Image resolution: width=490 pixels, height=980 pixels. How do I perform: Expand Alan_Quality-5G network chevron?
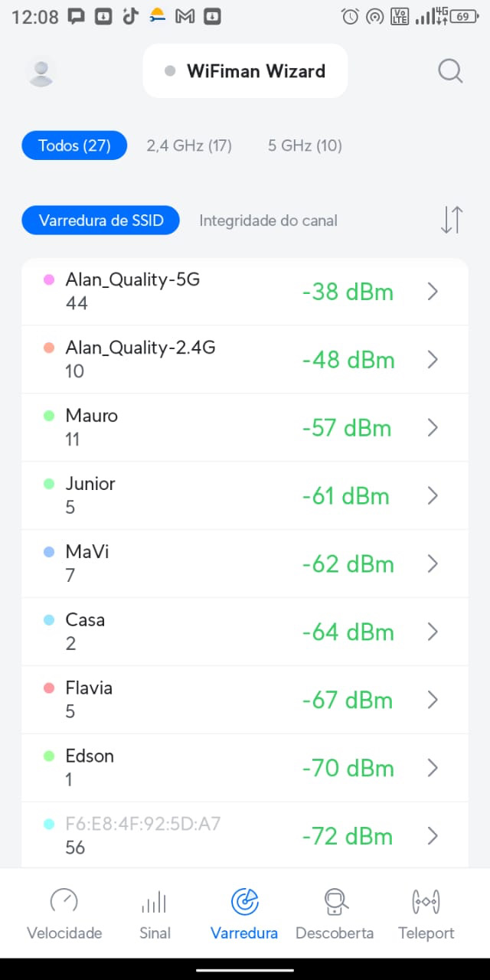coord(433,292)
